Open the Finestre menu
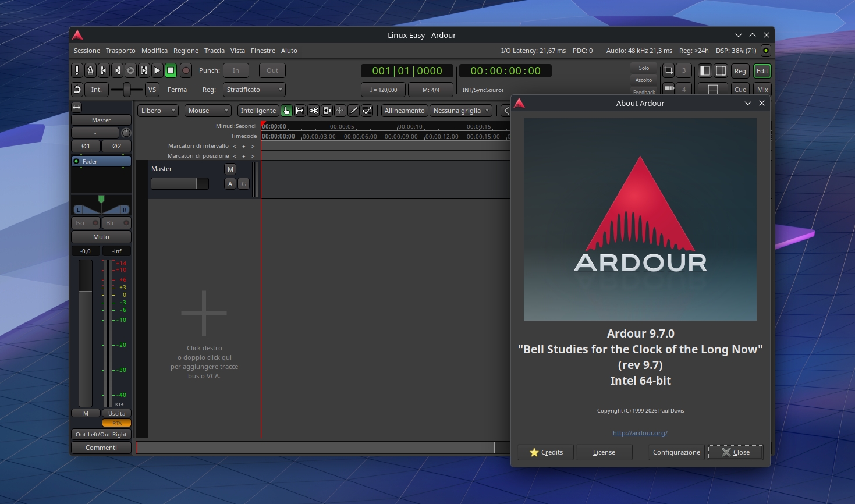This screenshot has width=855, height=504. coord(263,51)
